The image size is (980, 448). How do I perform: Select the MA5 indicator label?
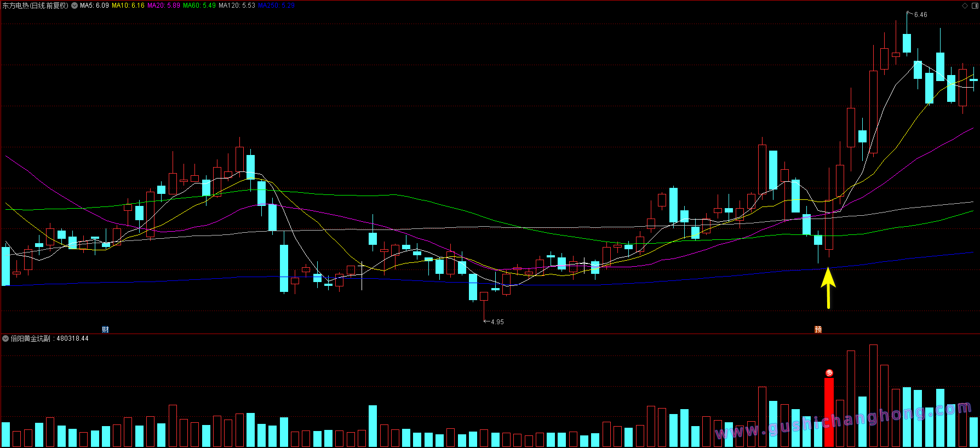[x=94, y=5]
